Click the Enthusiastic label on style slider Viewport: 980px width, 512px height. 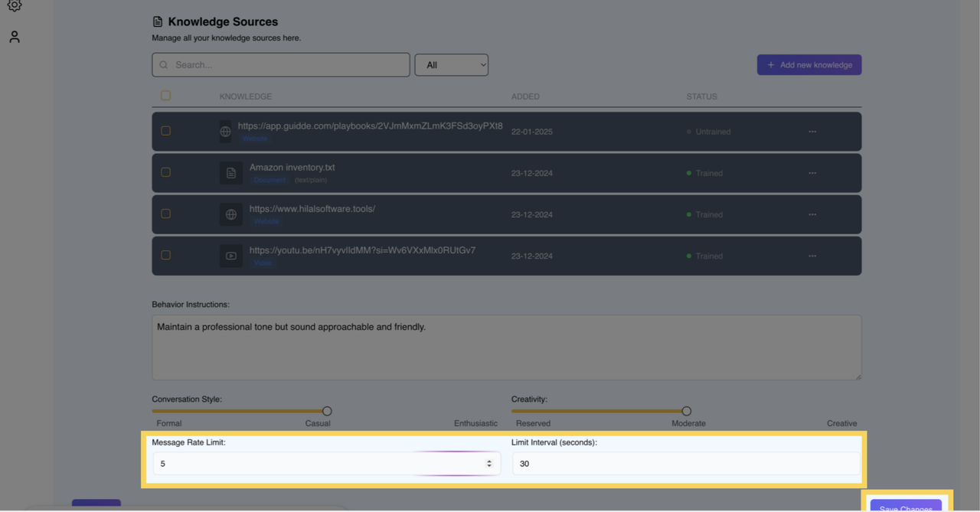tap(475, 423)
